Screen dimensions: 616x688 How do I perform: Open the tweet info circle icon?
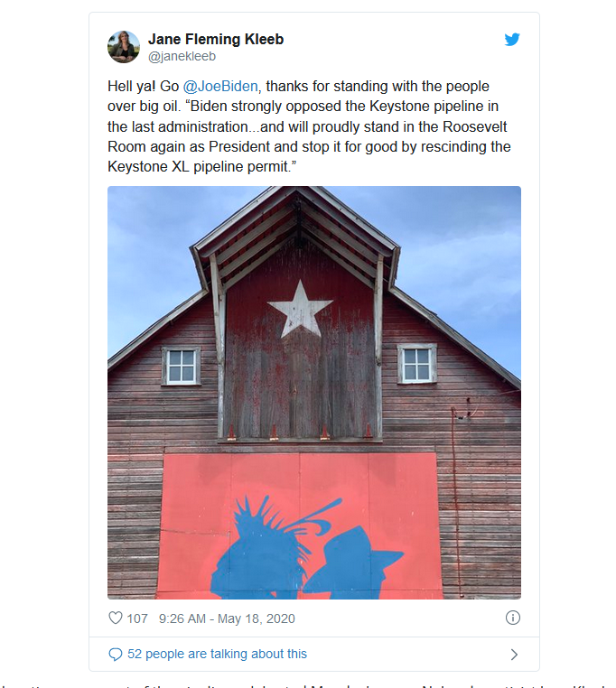512,618
